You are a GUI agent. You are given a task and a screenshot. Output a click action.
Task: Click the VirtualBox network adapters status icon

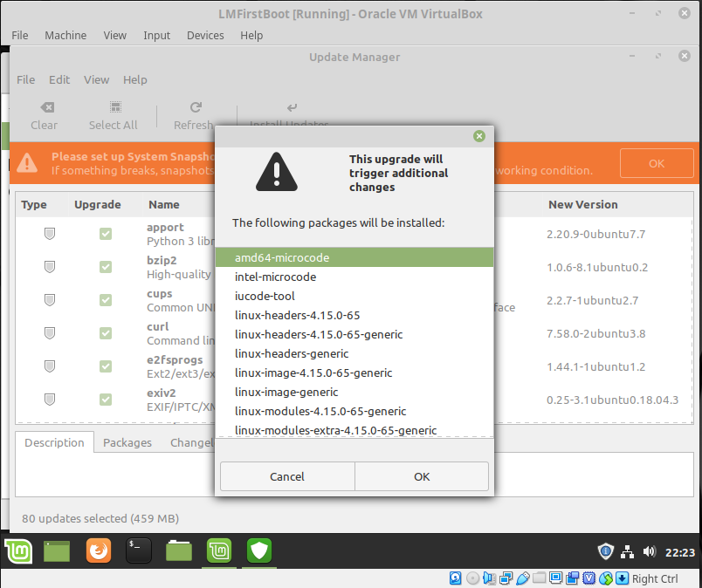[506, 578]
